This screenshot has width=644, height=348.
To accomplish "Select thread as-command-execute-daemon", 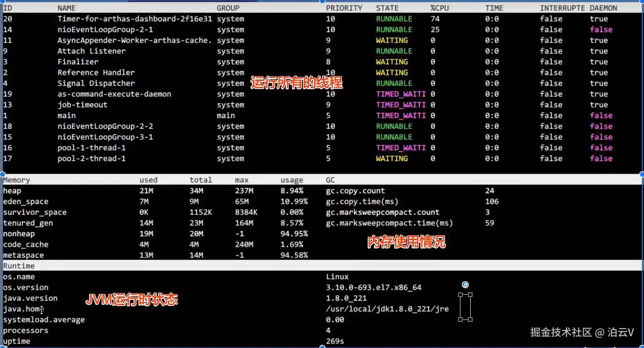I will pyautogui.click(x=115, y=94).
